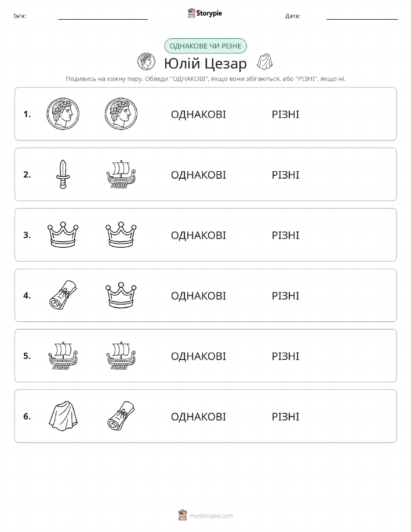This screenshot has width=411, height=532.
Task: Click the ship icon in row 2
Action: click(121, 174)
